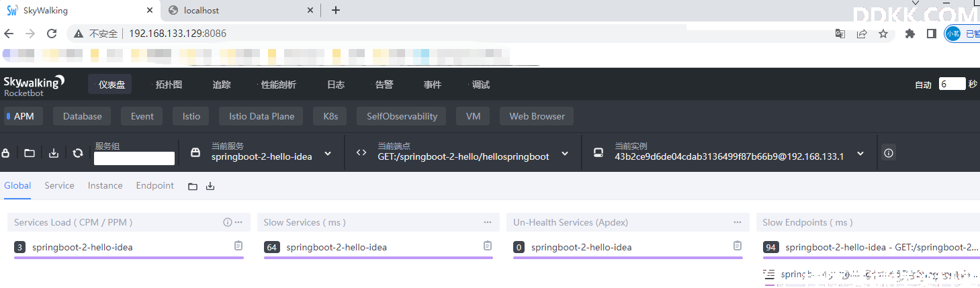980x288 pixels.
Task: Click the share page icon
Action: (862, 34)
